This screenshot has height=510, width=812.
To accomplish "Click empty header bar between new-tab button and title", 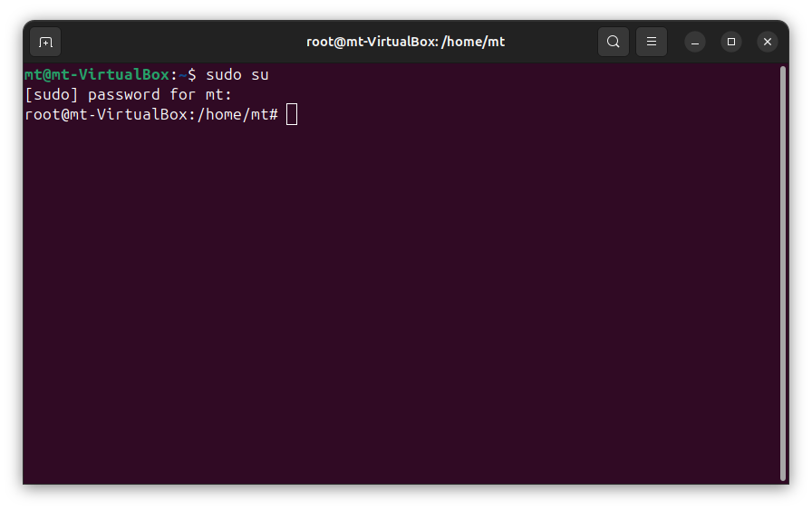I will pyautogui.click(x=181, y=42).
